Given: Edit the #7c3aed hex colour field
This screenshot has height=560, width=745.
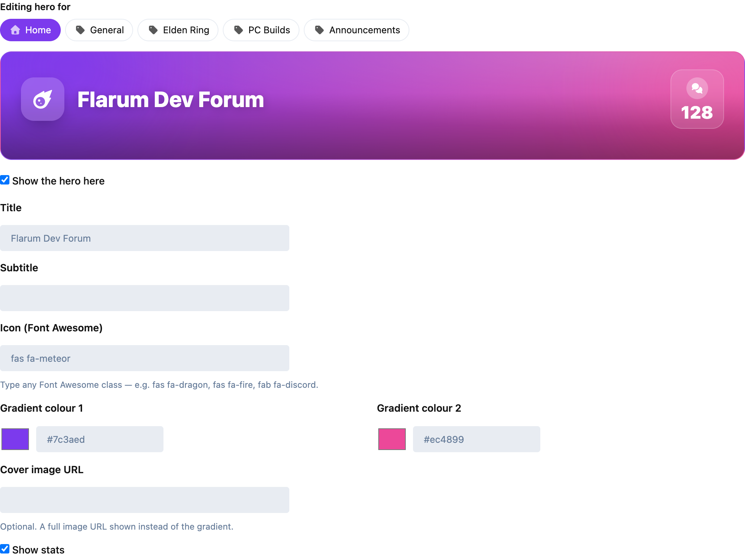Looking at the screenshot, I should pos(100,439).
